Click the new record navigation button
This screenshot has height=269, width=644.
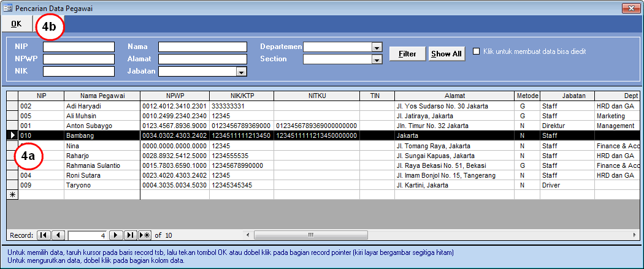point(145,235)
